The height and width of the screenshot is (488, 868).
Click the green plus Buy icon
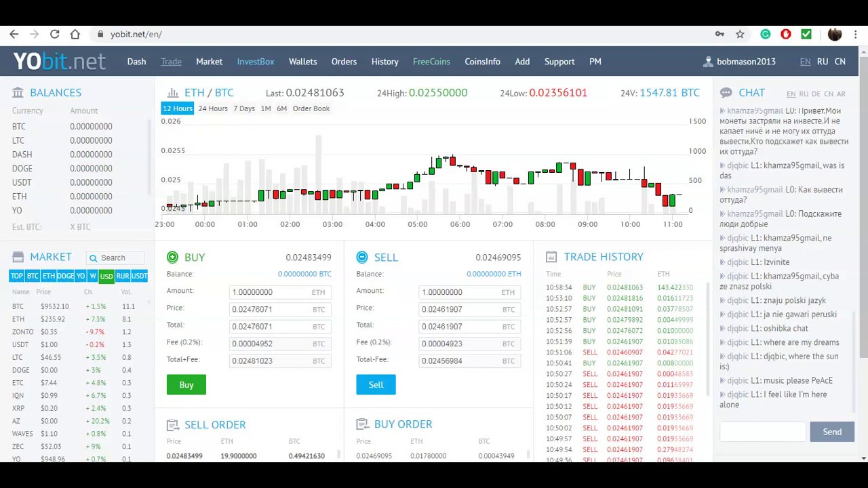172,257
